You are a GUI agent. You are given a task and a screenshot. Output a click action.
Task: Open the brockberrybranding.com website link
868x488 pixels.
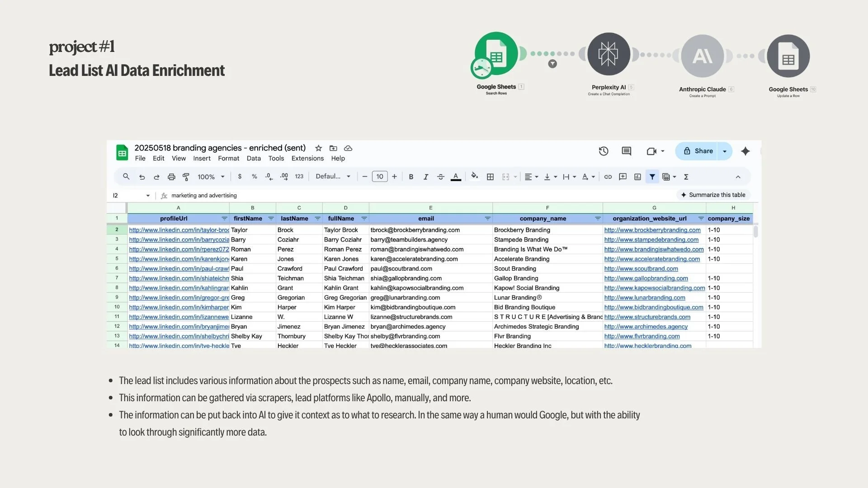click(x=652, y=230)
